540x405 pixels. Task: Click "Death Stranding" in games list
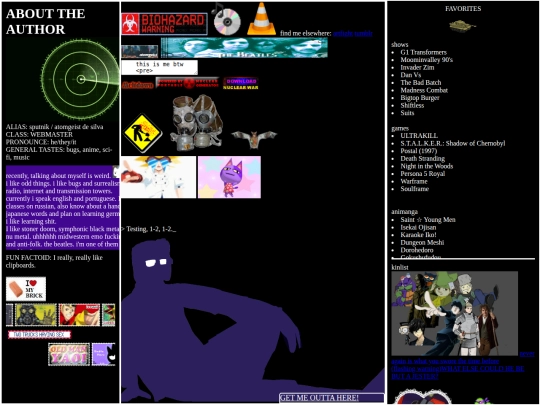(x=423, y=158)
